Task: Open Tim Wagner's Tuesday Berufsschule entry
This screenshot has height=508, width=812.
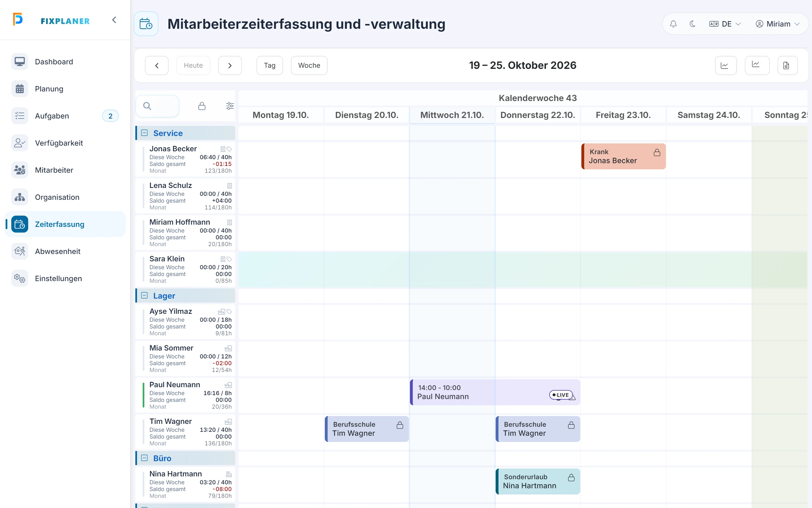Action: pyautogui.click(x=367, y=429)
